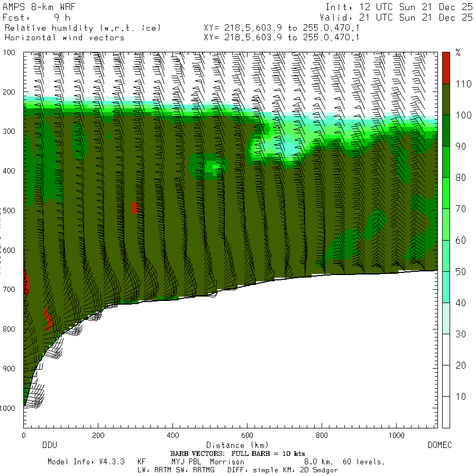Image resolution: width=476 pixels, height=476 pixels.
Task: Click the red patch at left edge near 700 hPa
Action: (x=26, y=281)
